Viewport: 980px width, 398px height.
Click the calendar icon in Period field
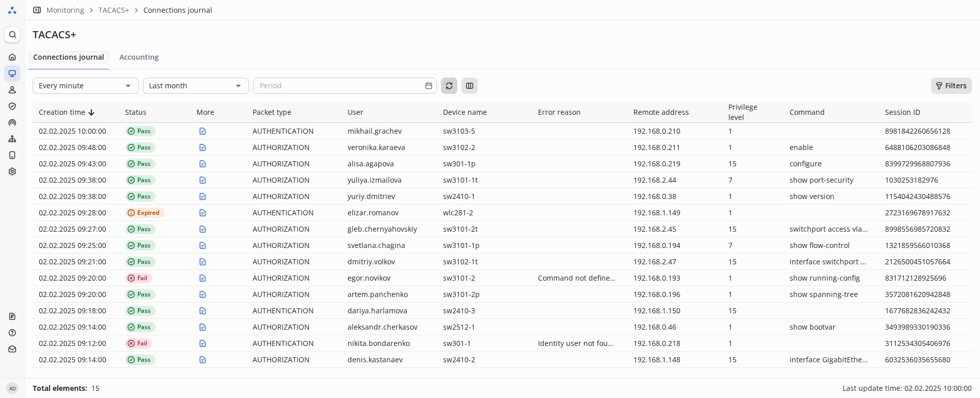429,86
